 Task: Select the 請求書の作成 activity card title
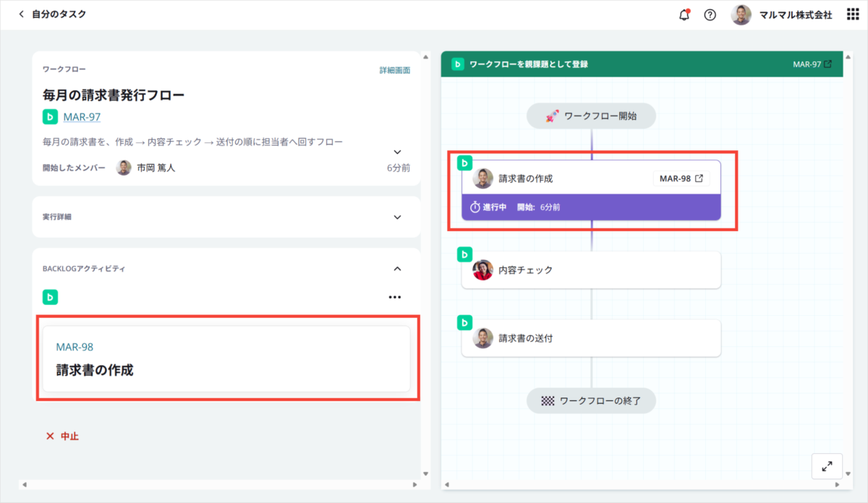[95, 370]
